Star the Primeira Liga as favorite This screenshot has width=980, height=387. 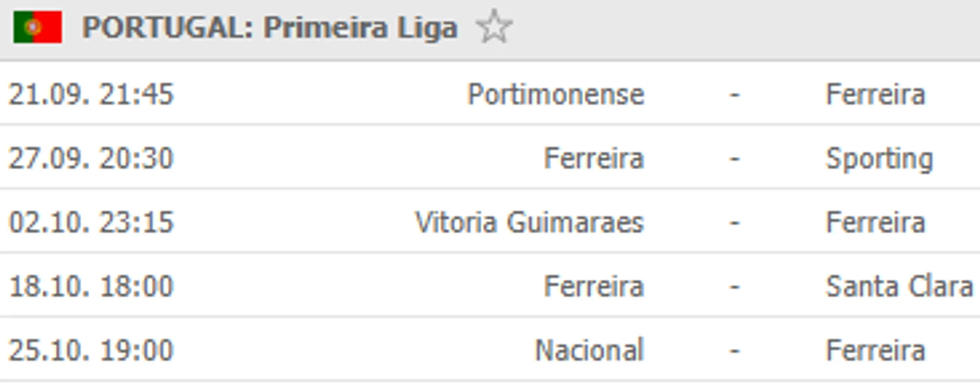click(494, 27)
